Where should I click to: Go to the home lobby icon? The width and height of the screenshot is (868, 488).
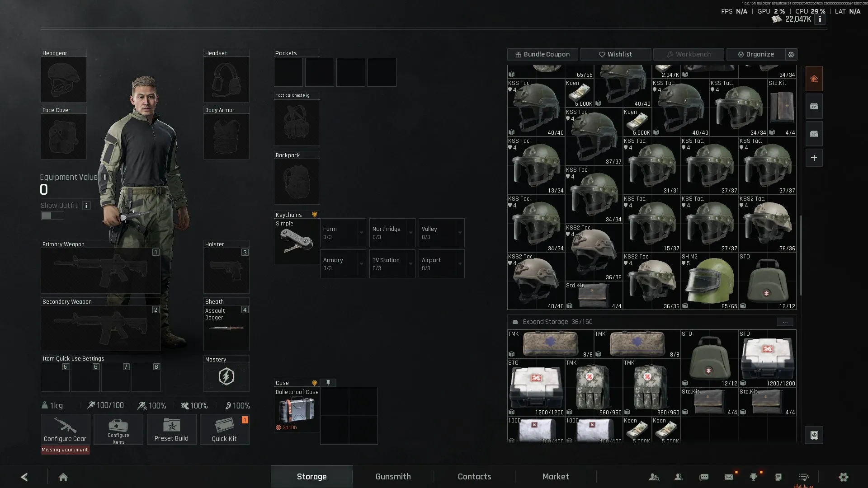point(63,477)
